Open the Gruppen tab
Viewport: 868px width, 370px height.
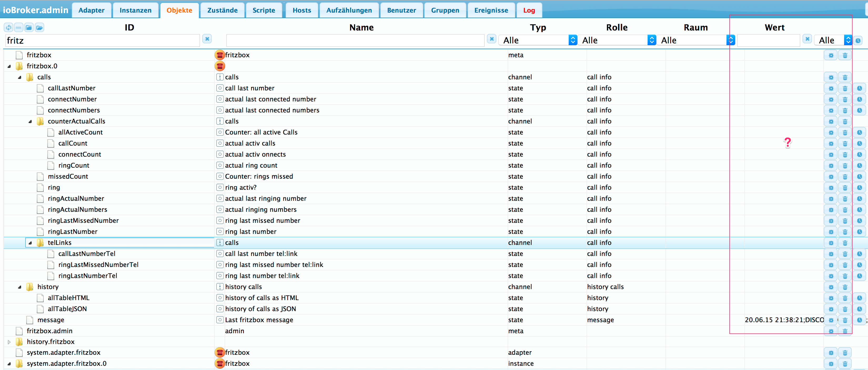445,11
